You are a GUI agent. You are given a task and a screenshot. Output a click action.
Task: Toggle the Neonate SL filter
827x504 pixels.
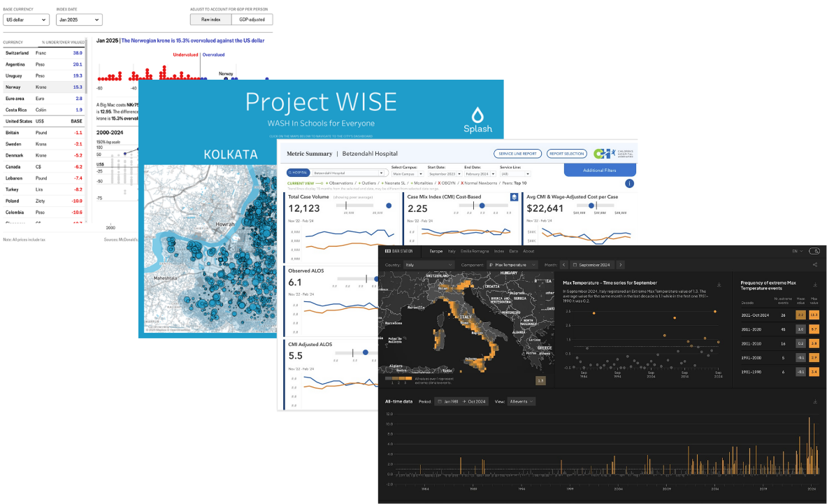point(393,183)
